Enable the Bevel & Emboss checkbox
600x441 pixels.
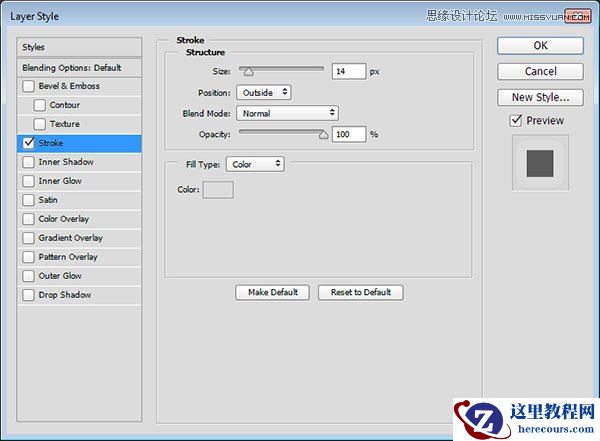point(28,86)
